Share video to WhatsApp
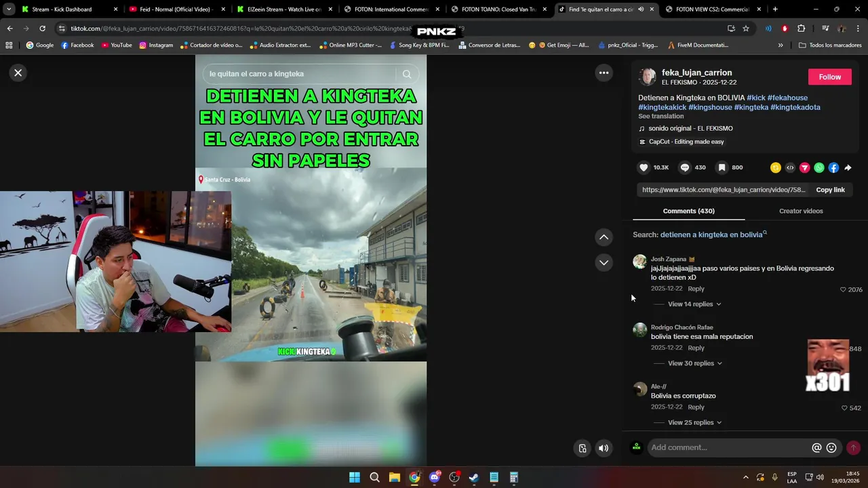The image size is (868, 488). [x=819, y=167]
